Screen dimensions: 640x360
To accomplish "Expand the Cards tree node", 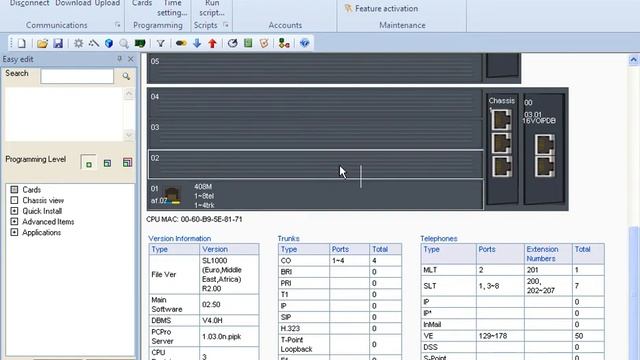I will click(x=14, y=190).
